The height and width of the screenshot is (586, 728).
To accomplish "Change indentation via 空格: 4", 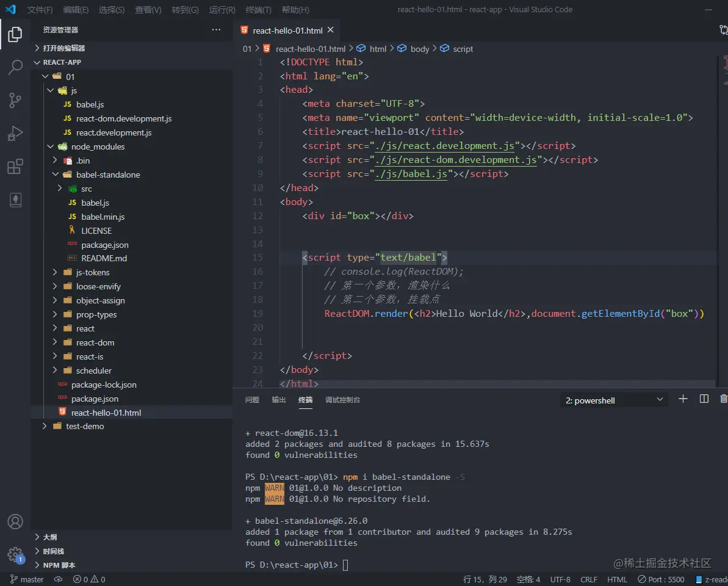I will (528, 579).
